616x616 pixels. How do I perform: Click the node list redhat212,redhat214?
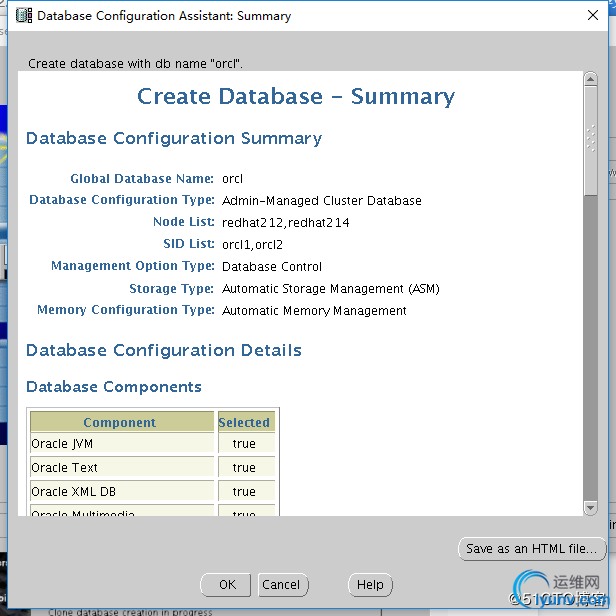click(x=285, y=223)
